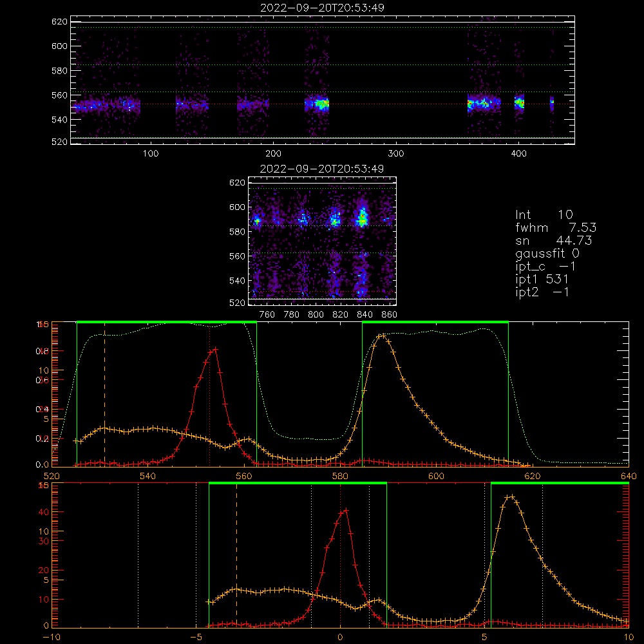Viewport: 644px width, 644px height.
Task: Click the '840' x-axis label of middle image
Action: pos(365,315)
